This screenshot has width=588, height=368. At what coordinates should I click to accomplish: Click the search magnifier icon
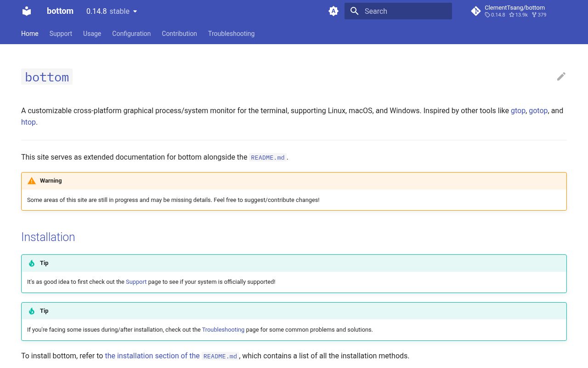[354, 11]
